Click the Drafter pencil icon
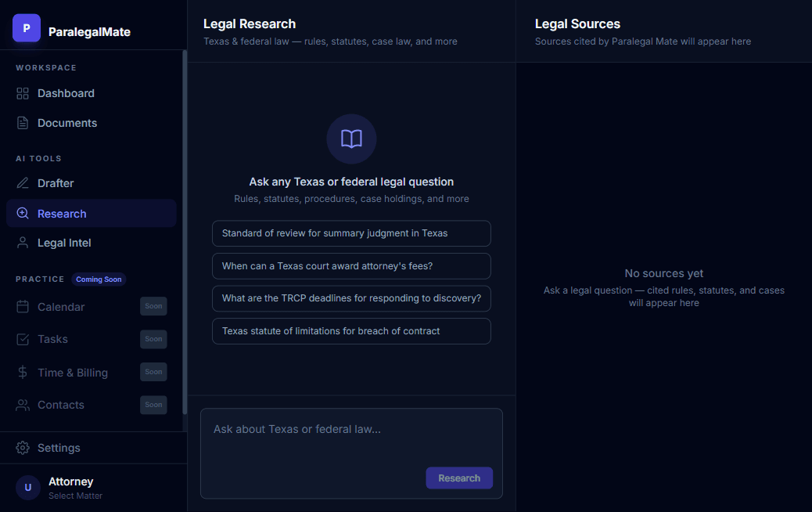The image size is (812, 512). click(23, 183)
